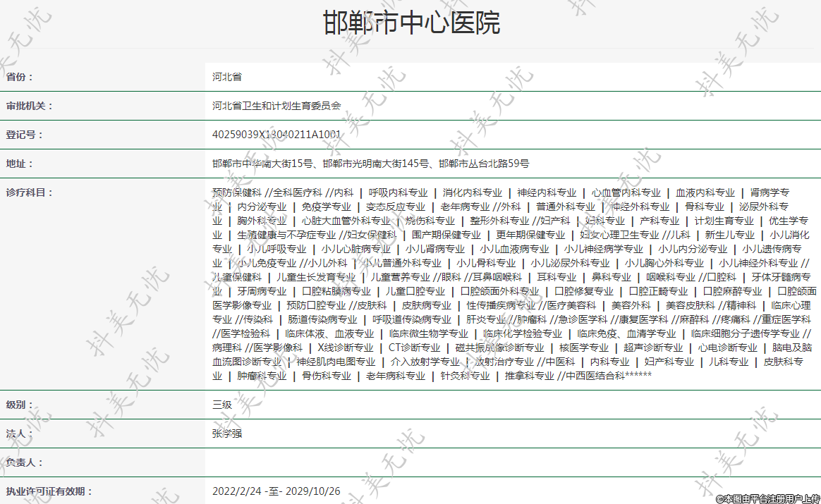The height and width of the screenshot is (504, 821).
Task: Click license validity dates 2022/2/24 -至- 2029/10/26
Action: point(276,491)
